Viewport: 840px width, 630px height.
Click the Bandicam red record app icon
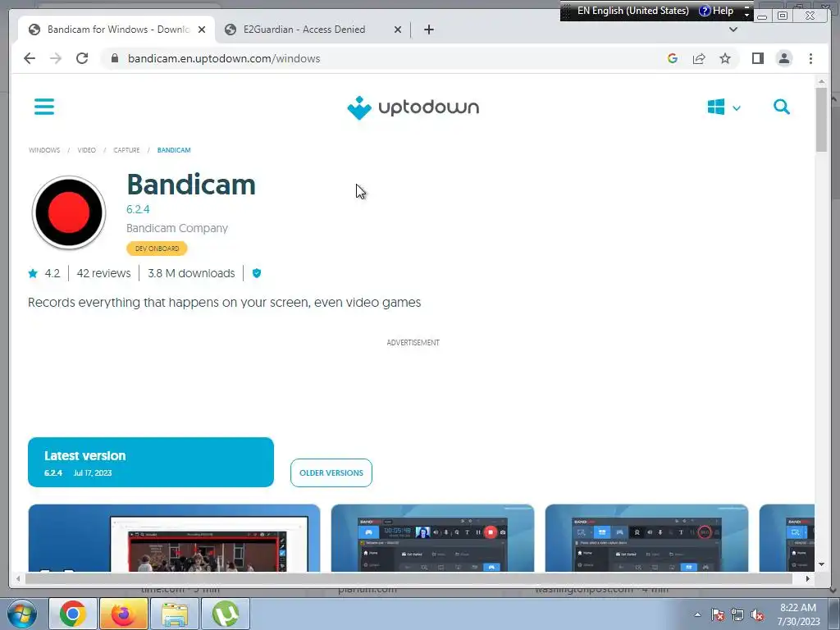69,212
